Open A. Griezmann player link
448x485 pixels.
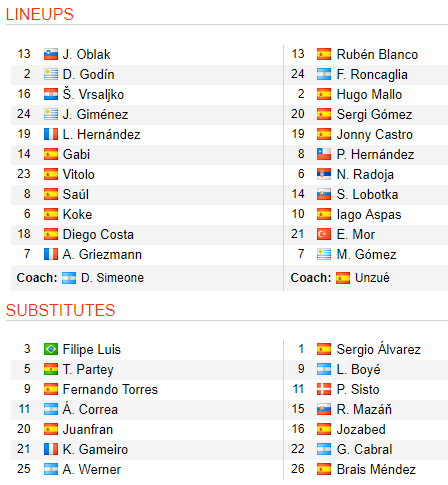pos(102,254)
